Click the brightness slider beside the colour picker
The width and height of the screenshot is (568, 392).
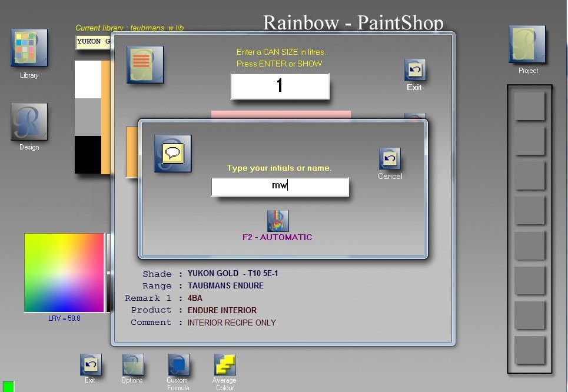(108, 273)
